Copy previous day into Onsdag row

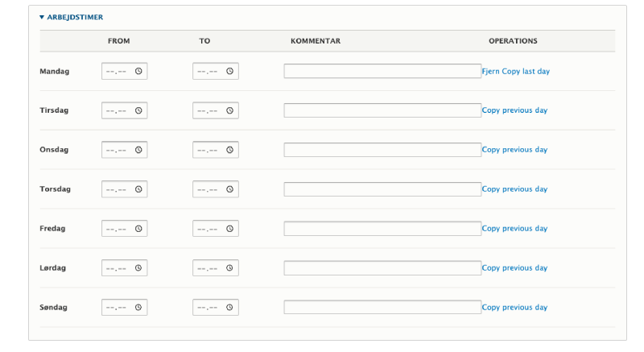514,150
